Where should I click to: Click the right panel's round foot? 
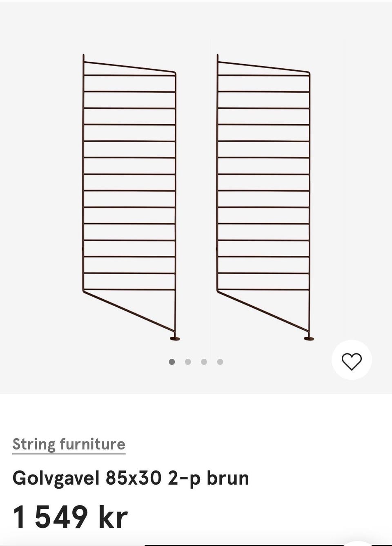pos(309,338)
